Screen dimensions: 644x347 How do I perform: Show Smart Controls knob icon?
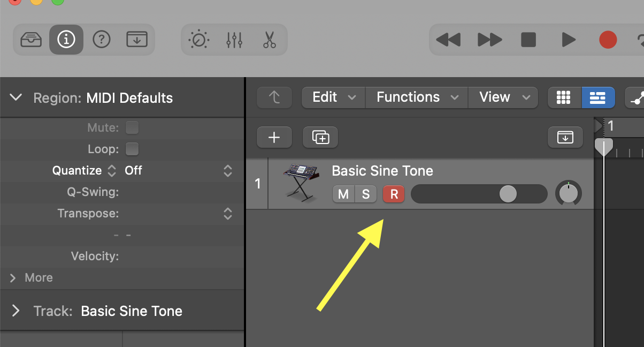(199, 40)
